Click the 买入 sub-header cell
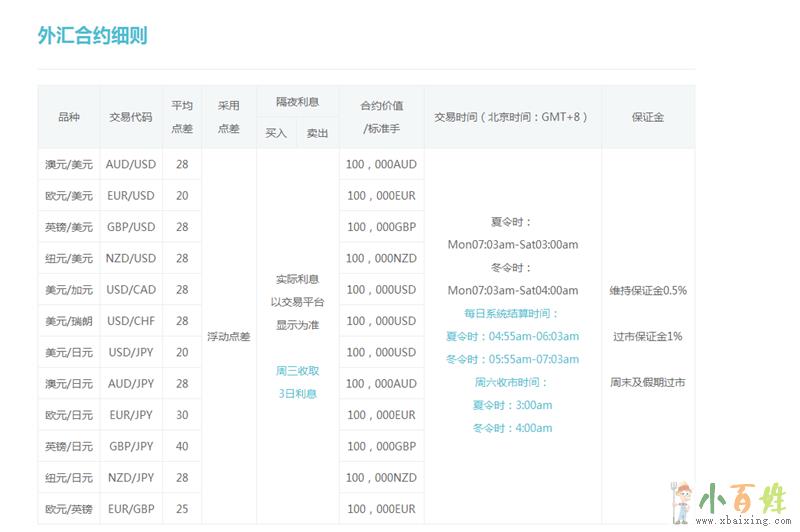The width and height of the screenshot is (800, 532). point(276,133)
